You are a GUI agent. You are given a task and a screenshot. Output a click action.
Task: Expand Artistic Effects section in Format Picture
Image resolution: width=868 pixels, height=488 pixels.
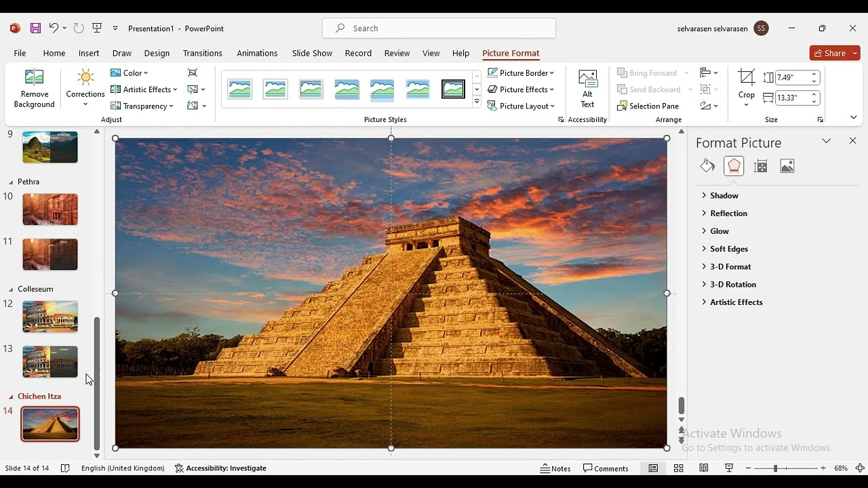tap(732, 302)
